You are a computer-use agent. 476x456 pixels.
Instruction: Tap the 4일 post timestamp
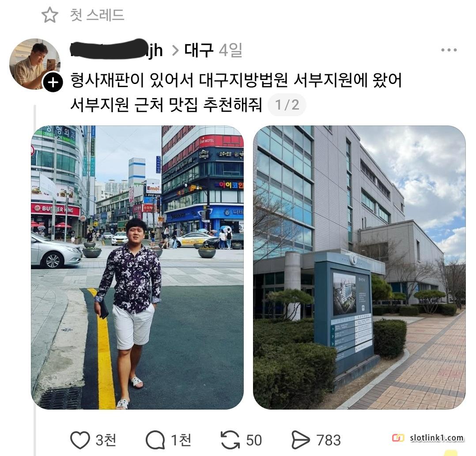[230, 50]
